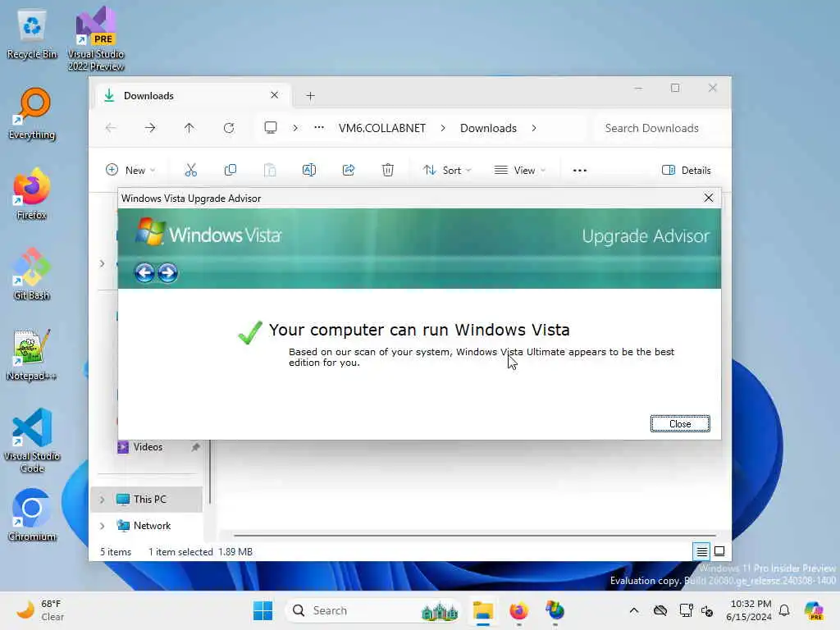
Task: Click the Rename icon in File Explorer toolbar
Action: [309, 170]
